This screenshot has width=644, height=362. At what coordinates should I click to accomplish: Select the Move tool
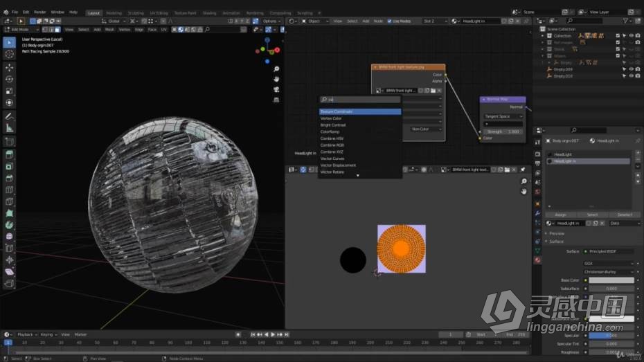(x=9, y=67)
